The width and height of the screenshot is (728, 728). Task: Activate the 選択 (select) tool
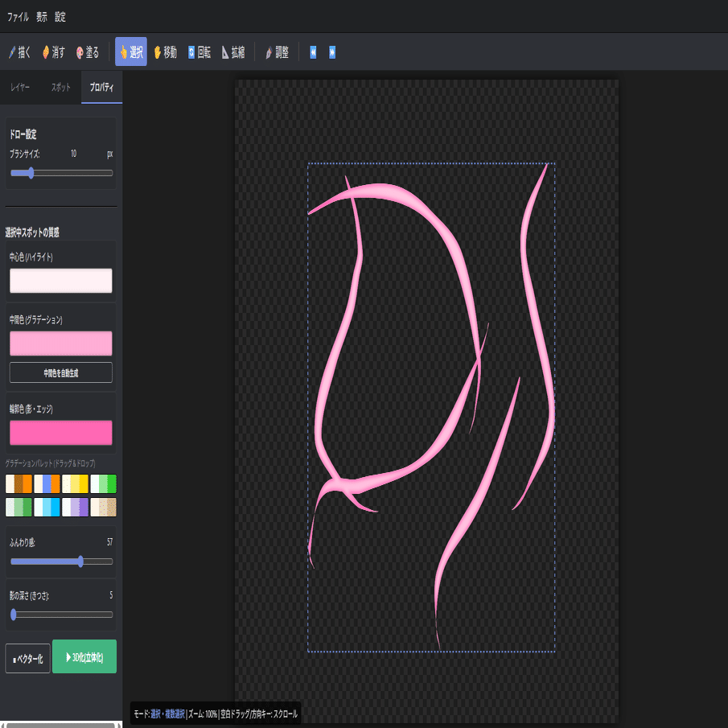tap(131, 52)
